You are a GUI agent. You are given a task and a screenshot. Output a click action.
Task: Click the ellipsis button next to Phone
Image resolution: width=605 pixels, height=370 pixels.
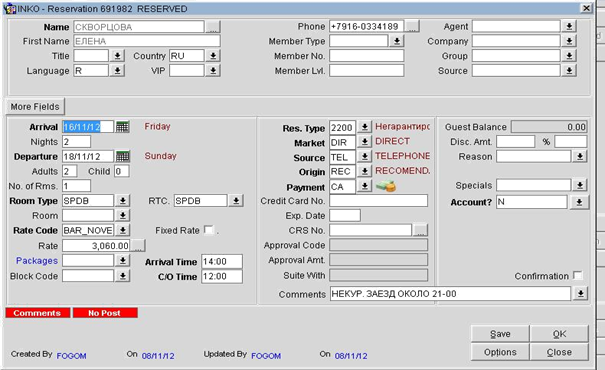coord(412,26)
